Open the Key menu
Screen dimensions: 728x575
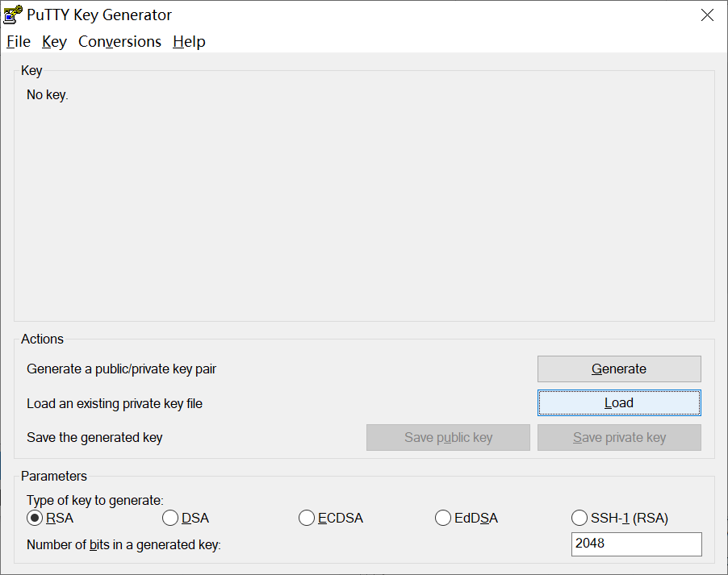[x=54, y=41]
